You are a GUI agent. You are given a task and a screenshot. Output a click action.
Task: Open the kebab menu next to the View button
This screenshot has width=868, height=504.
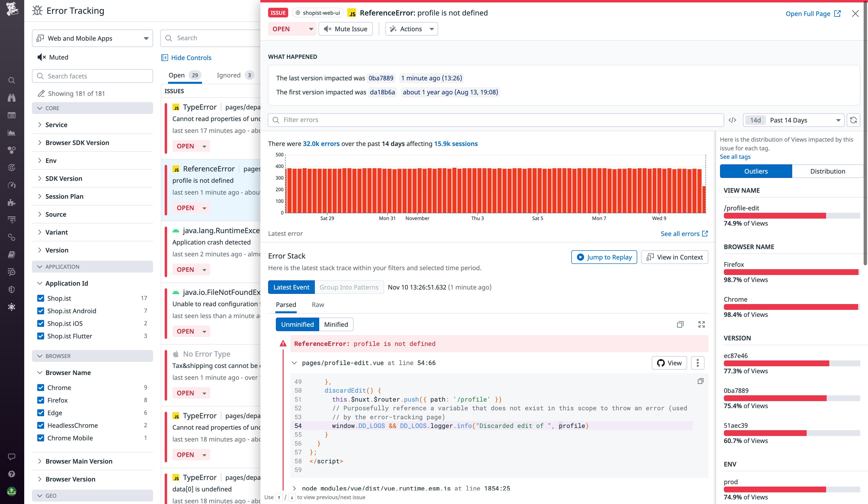coord(698,363)
